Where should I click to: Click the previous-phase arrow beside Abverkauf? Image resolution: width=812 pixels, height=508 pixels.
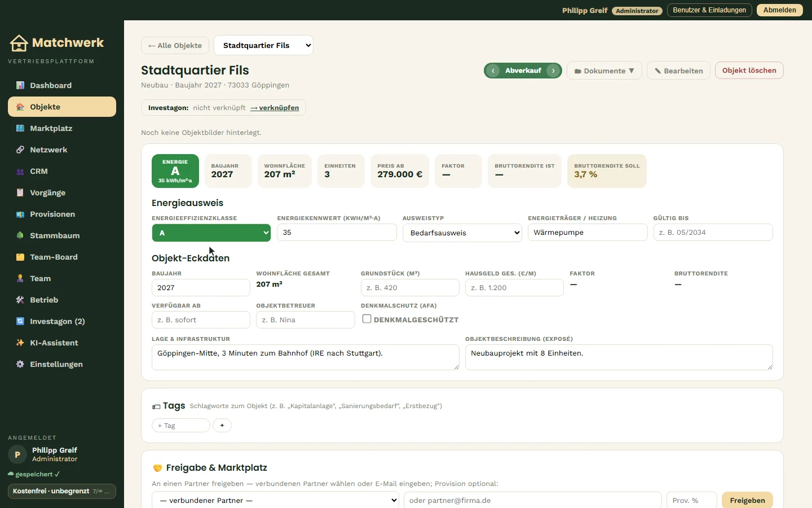point(493,71)
